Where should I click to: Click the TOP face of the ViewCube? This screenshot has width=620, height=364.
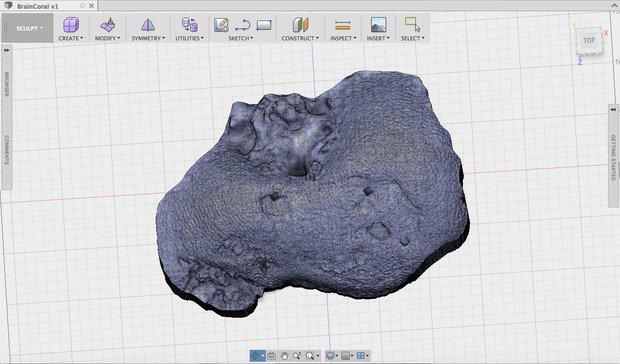point(589,40)
